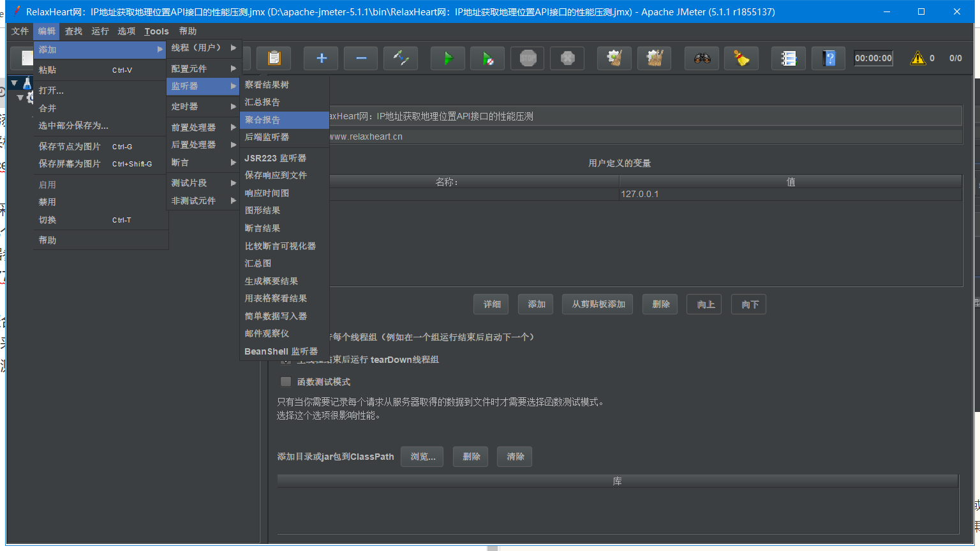Expand the 非测试元件 submenu
The width and height of the screenshot is (980, 551).
(204, 200)
